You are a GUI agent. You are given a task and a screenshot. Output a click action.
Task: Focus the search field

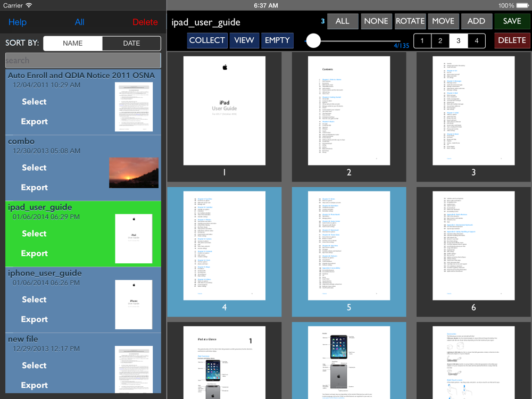click(83, 61)
